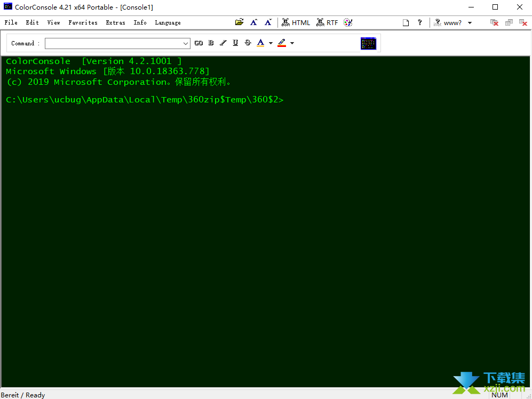This screenshot has height=399, width=532.
Task: Open the View menu
Action: point(53,22)
